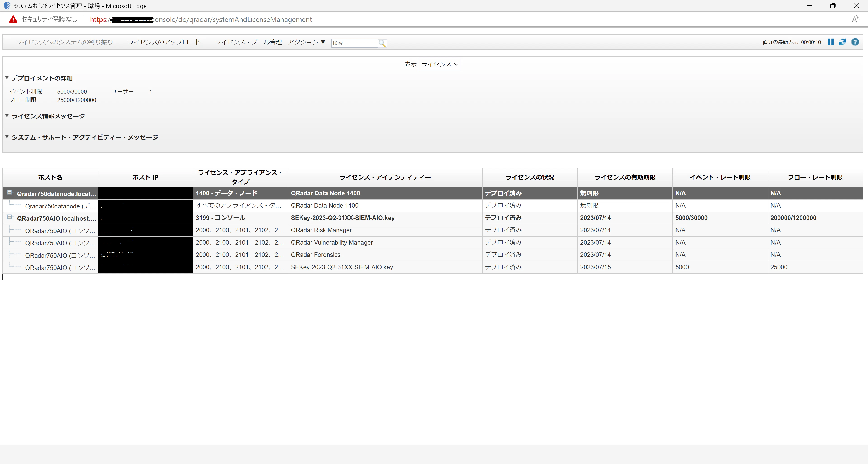The height and width of the screenshot is (464, 868).
Task: Toggle システム・サポート・アクティビティー・メッセージ section
Action: (x=7, y=137)
